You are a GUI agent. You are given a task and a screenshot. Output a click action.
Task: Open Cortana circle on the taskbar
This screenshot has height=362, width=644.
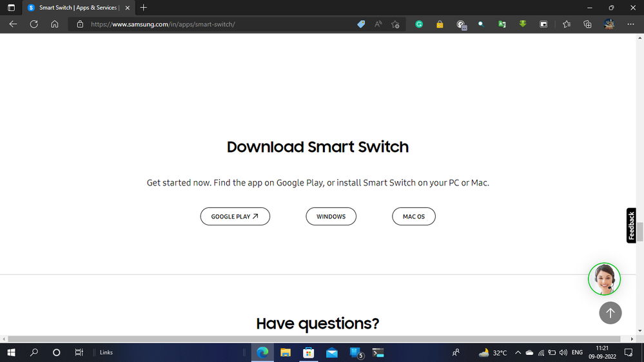56,352
